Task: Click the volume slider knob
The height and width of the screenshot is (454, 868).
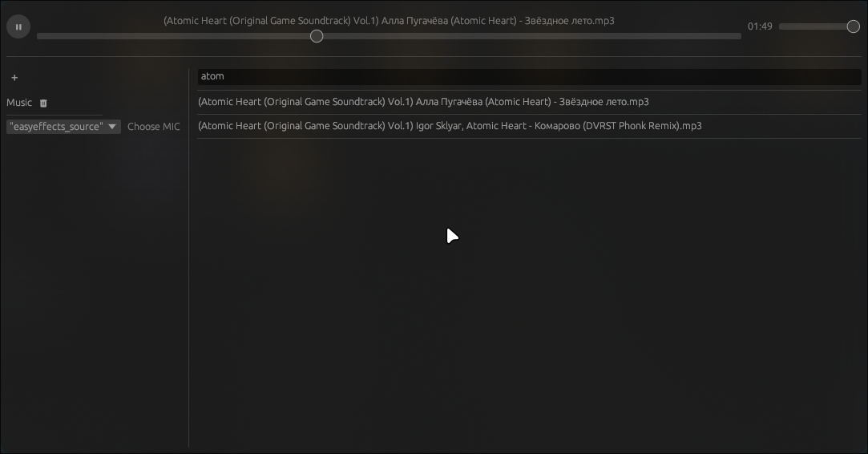Action: 853,26
